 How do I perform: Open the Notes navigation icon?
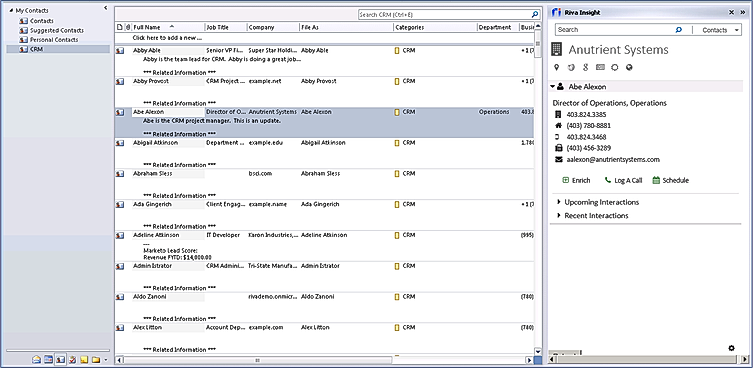click(84, 359)
